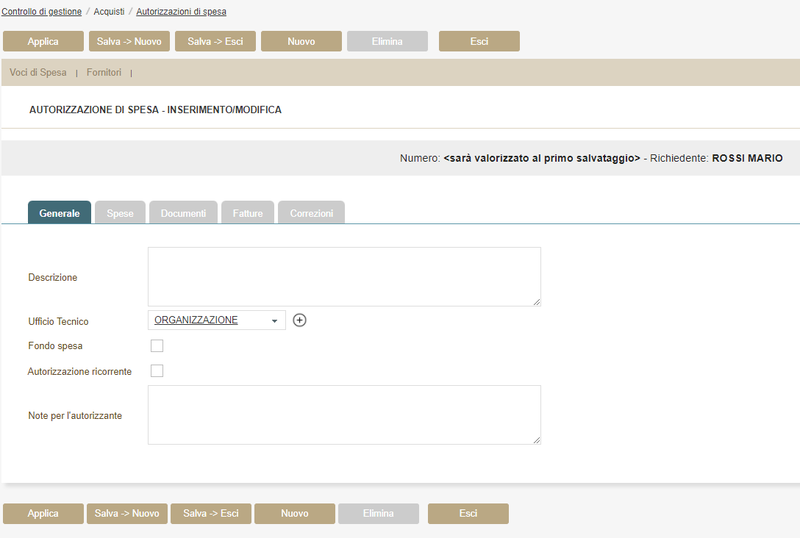Open the Documenti tab
The width and height of the screenshot is (800, 538).
coord(183,213)
